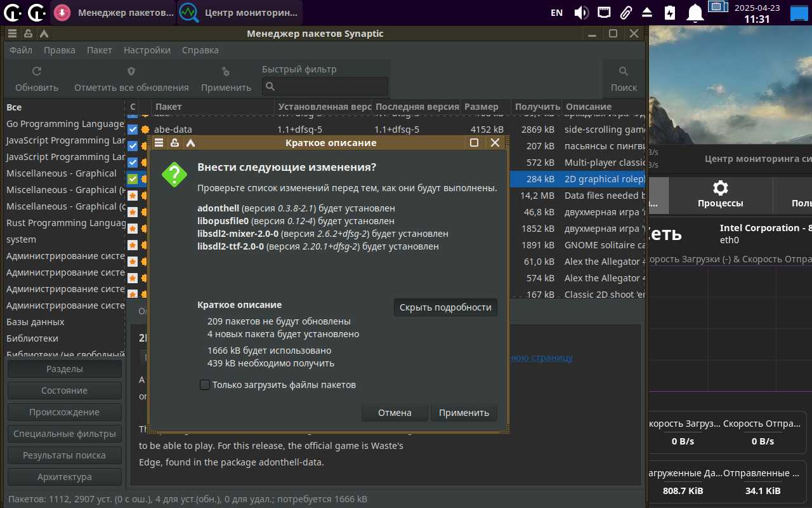812x508 pixels.
Task: Open the EN keyboard layout switcher
Action: coord(556,12)
